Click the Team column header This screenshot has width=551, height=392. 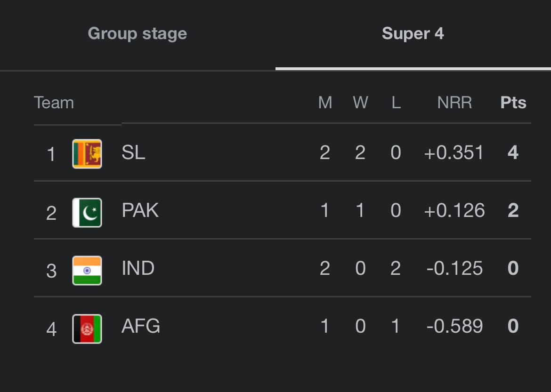54,103
